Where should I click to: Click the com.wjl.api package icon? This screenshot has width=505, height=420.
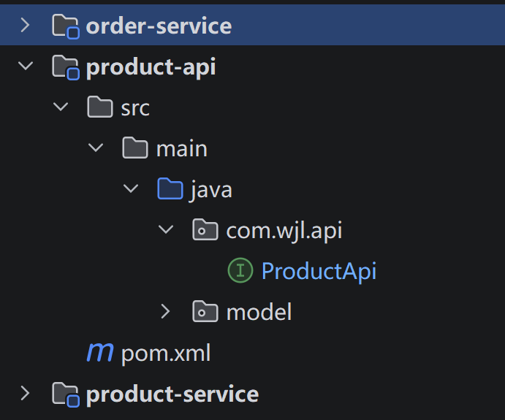coord(205,229)
